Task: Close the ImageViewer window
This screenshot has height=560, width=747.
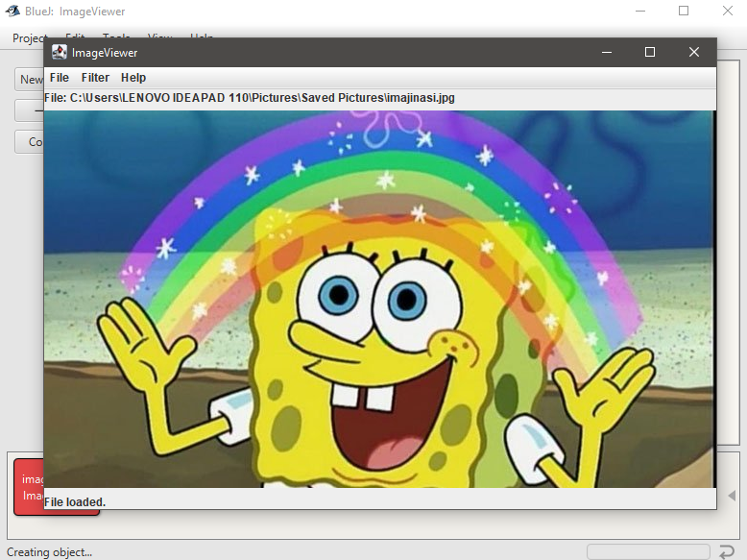Action: click(693, 52)
